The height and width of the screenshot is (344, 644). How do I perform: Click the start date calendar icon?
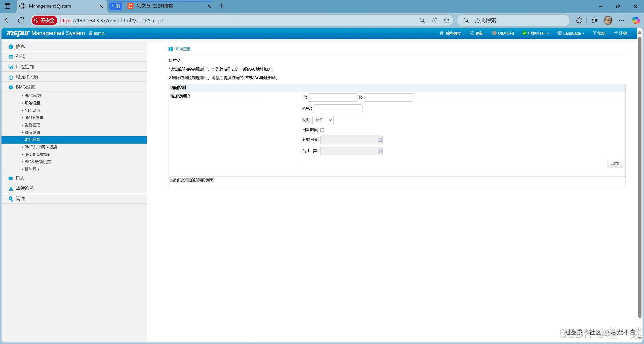tap(380, 140)
